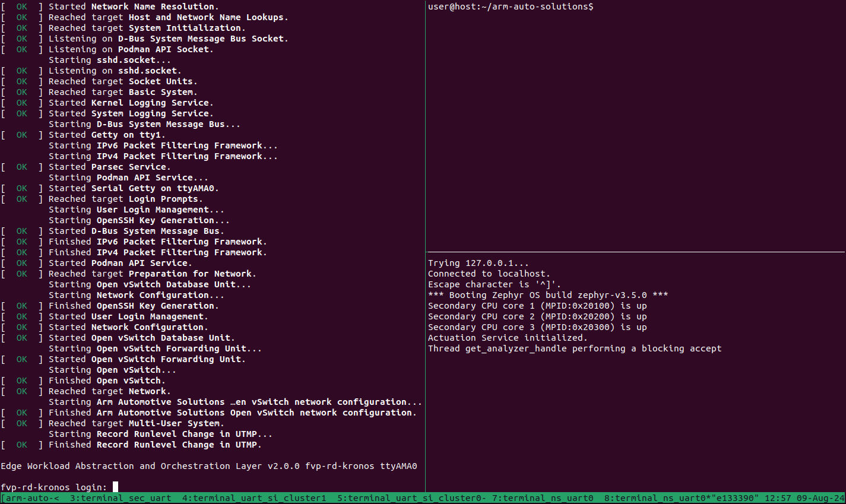Screen dimensions: 846x504
Task: Click 'Started User Login Management.' line
Action: (128, 316)
